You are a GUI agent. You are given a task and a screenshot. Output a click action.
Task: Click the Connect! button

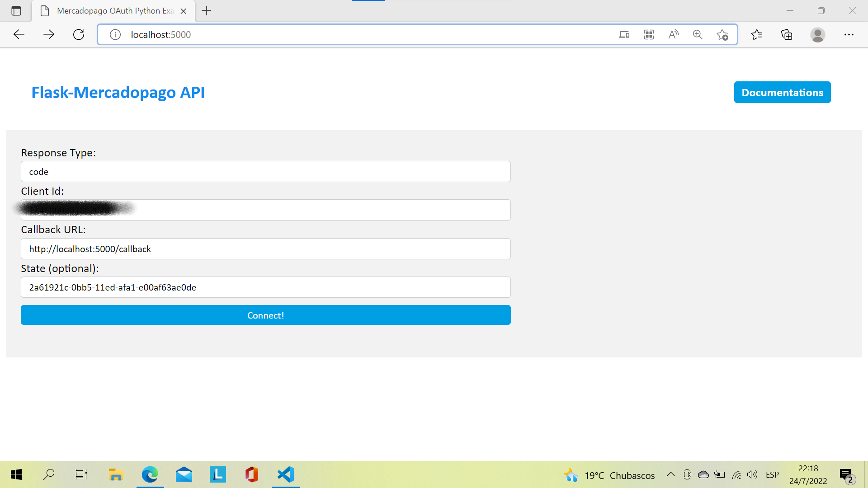tap(265, 315)
